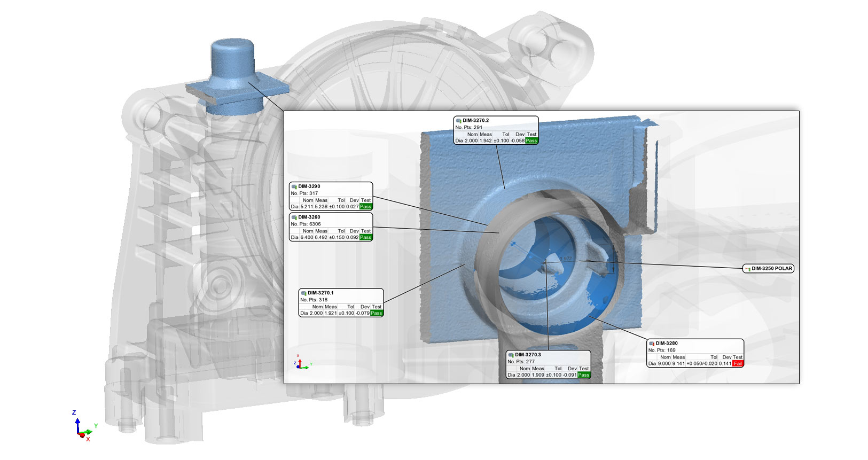Screen dimensions: 868x460
Task: Click deviation 0.092 in DIM-3260
Action: 353,237
